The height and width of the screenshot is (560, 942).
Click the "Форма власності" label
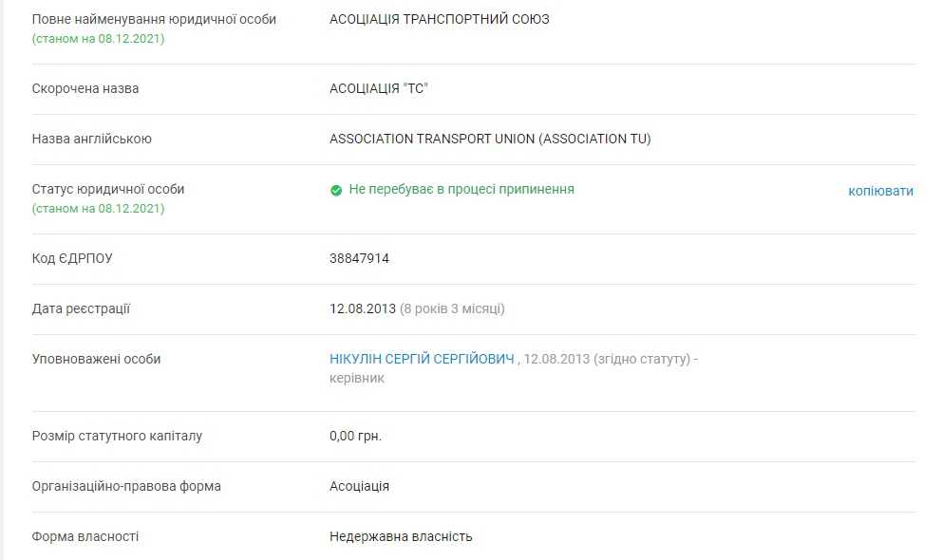tap(85, 536)
